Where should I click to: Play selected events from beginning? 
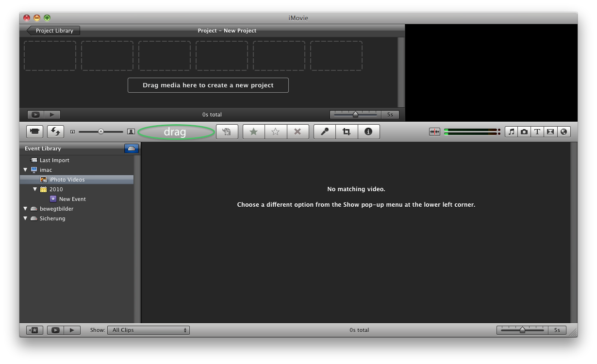(72, 330)
